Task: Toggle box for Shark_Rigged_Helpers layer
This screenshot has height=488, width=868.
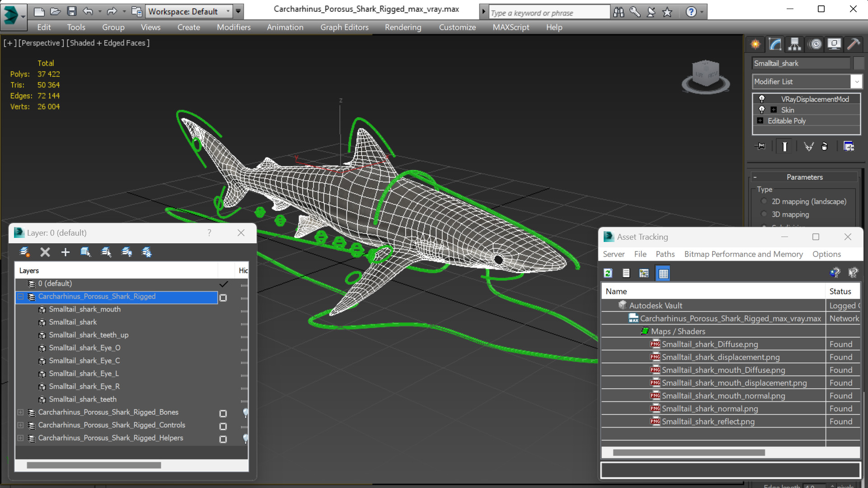Action: pos(223,439)
